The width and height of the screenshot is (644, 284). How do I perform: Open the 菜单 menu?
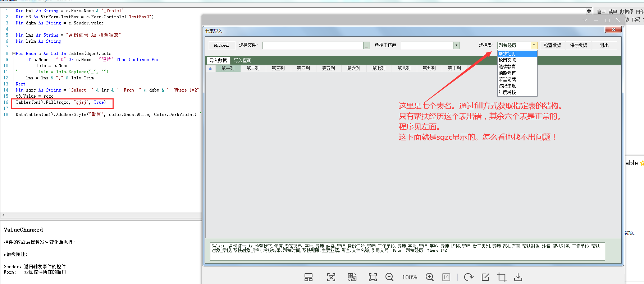click(x=612, y=11)
